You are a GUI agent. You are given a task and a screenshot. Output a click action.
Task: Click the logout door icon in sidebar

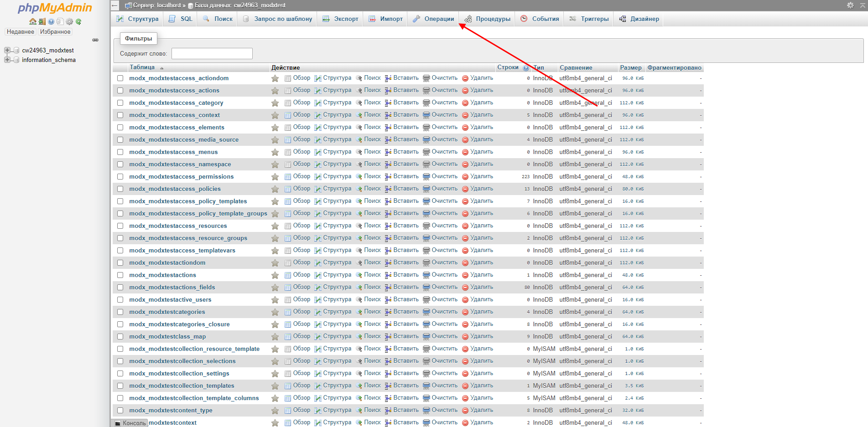pyautogui.click(x=42, y=21)
